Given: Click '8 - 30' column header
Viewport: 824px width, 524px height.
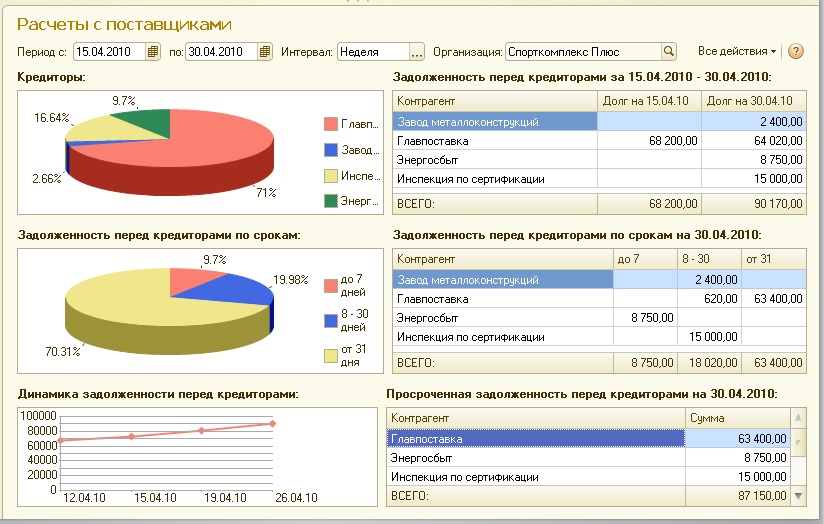Looking at the screenshot, I should pos(709,259).
